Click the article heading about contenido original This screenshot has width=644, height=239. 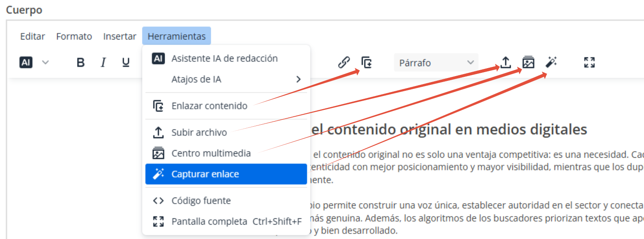click(449, 129)
